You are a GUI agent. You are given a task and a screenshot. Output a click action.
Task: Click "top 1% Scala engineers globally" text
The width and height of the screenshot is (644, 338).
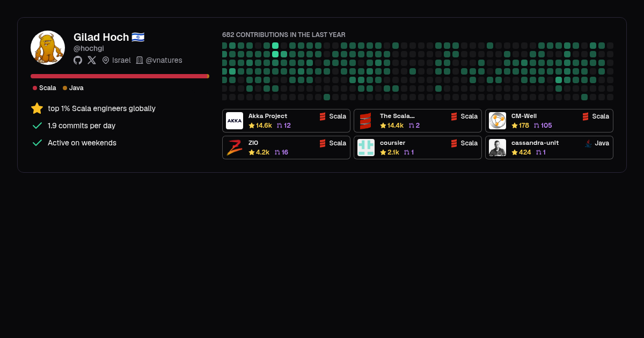point(101,108)
